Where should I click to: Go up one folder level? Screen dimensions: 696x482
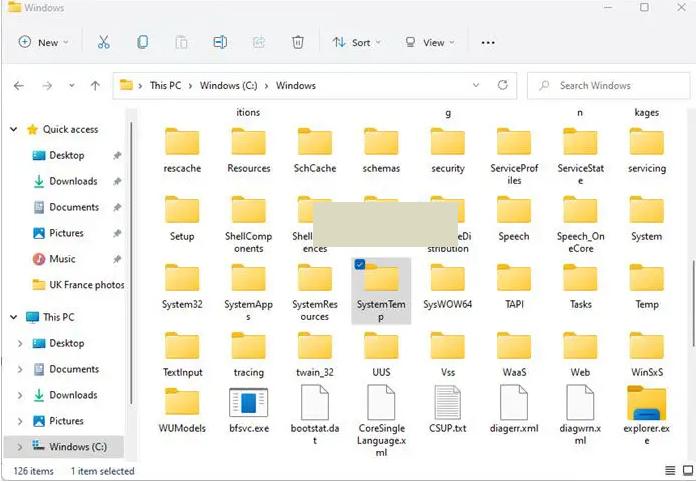[95, 86]
